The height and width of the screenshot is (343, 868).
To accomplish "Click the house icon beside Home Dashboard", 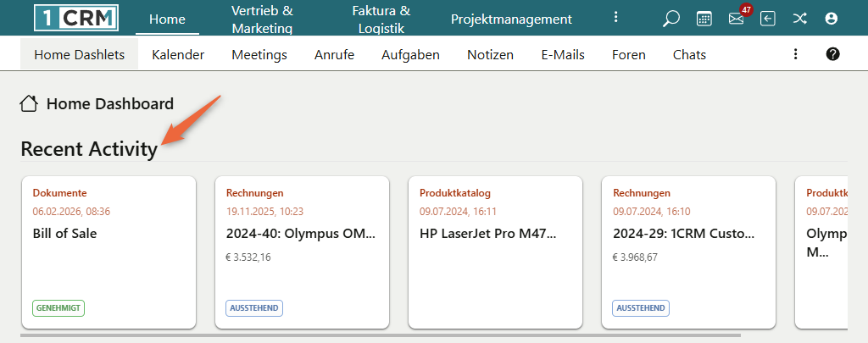I will pyautogui.click(x=30, y=104).
